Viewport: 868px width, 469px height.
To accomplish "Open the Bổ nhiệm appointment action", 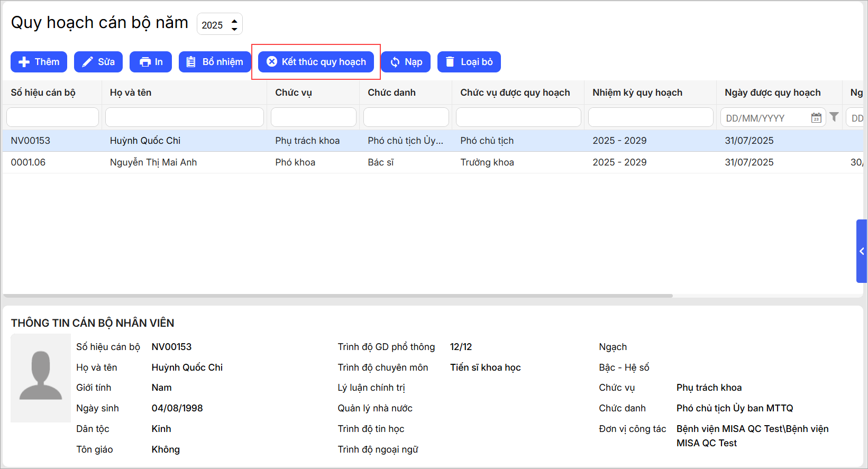I will point(215,62).
